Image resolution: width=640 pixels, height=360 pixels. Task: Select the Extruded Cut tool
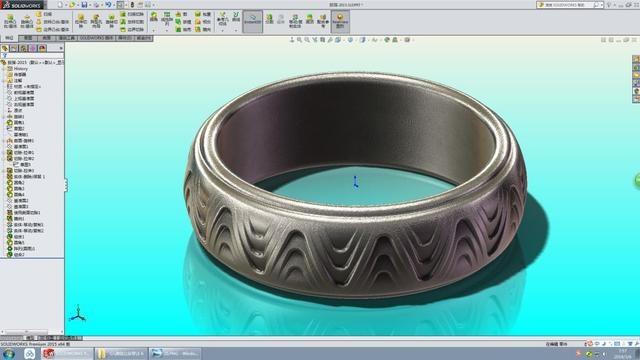coord(81,21)
